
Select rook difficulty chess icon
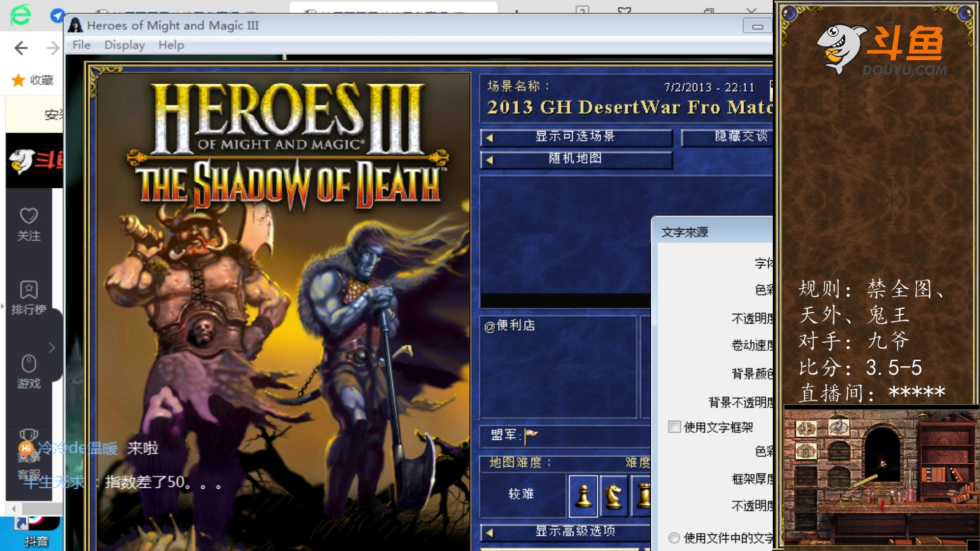(642, 495)
